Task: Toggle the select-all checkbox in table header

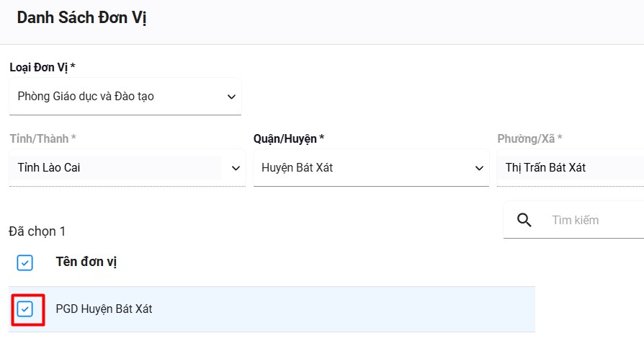Action: click(x=25, y=262)
